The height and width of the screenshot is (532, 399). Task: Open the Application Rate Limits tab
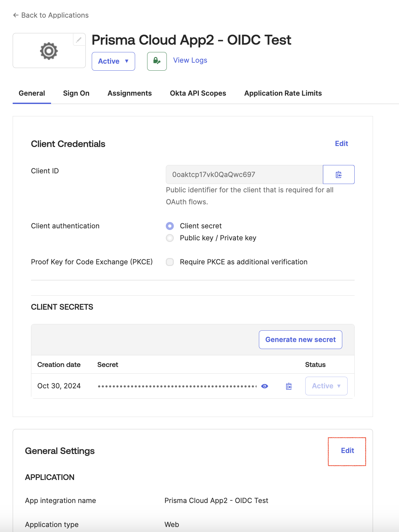[283, 93]
